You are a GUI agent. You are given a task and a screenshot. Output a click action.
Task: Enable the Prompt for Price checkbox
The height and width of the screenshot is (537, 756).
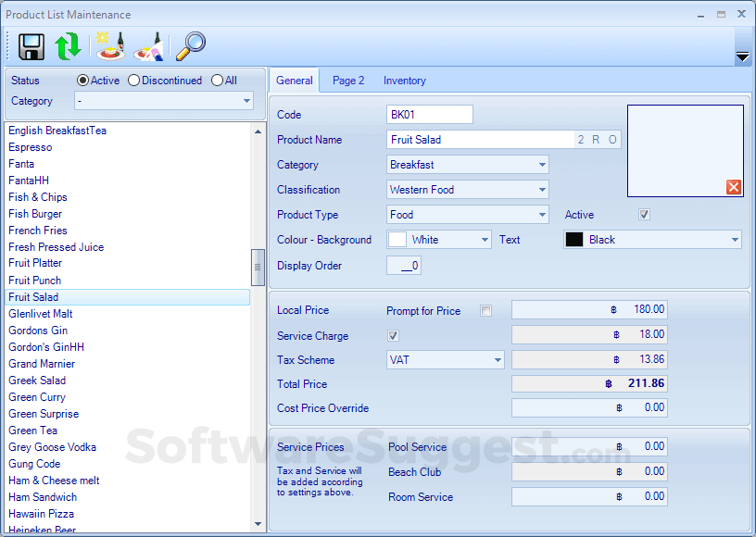(486, 311)
